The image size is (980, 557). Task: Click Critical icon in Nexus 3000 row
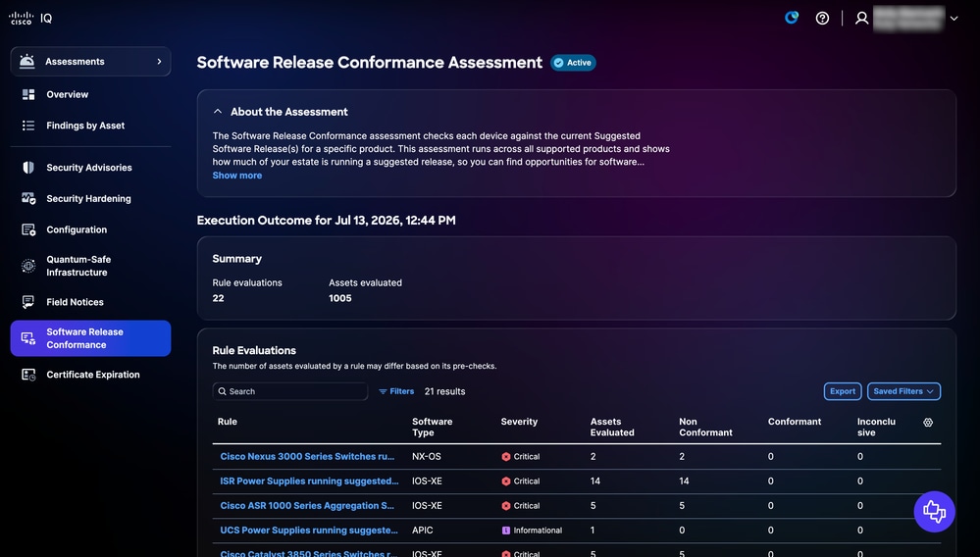click(x=506, y=456)
